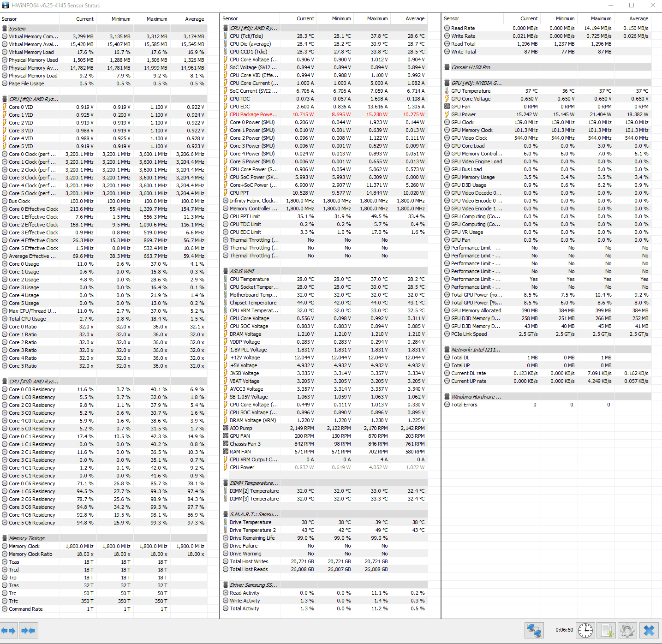Click the Corsair H150i Pro section icon

point(447,67)
